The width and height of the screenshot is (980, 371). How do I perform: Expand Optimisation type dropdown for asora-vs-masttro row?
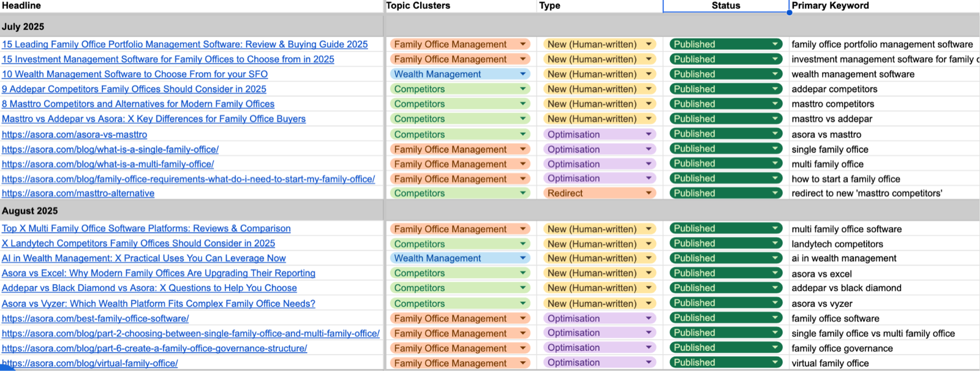point(649,134)
